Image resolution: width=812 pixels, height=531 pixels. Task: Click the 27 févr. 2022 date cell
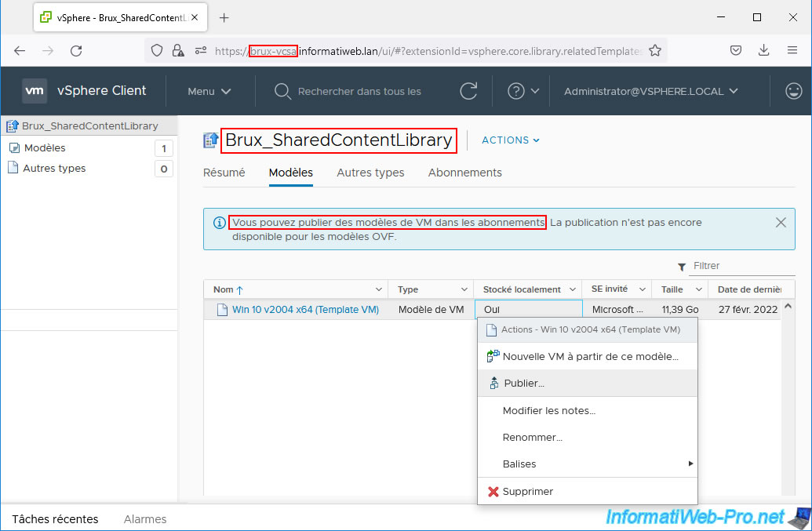[x=748, y=310]
